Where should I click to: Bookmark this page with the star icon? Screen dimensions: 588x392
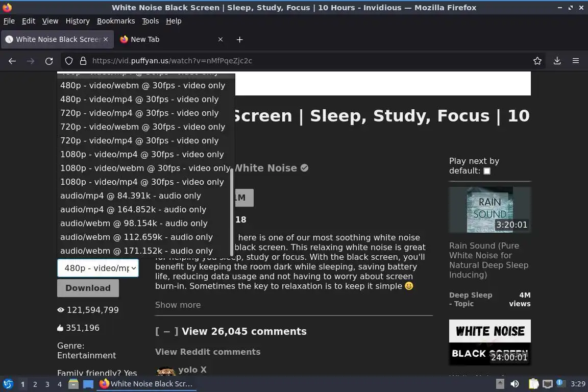coord(537,61)
